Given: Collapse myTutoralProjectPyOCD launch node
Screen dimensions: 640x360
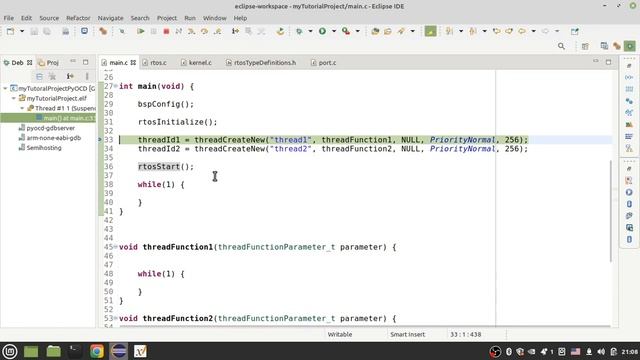Looking at the screenshot, I should coord(5,88).
